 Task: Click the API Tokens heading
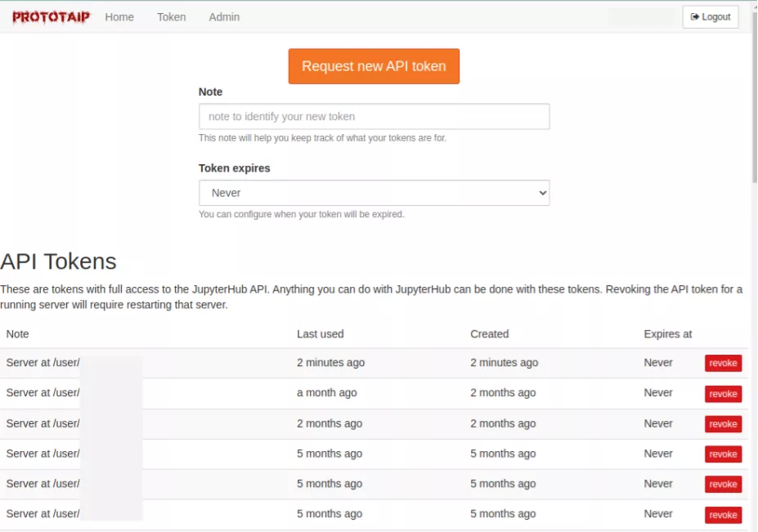coord(59,262)
